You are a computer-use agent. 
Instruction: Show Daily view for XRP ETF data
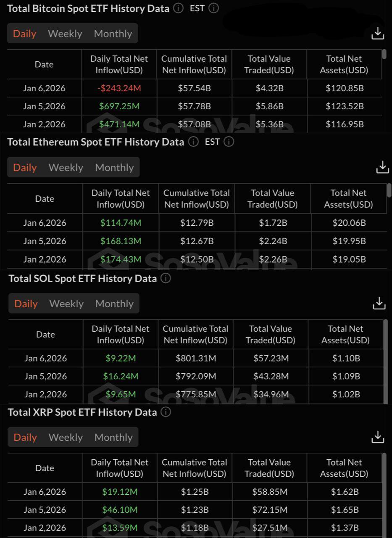pyautogui.click(x=25, y=438)
